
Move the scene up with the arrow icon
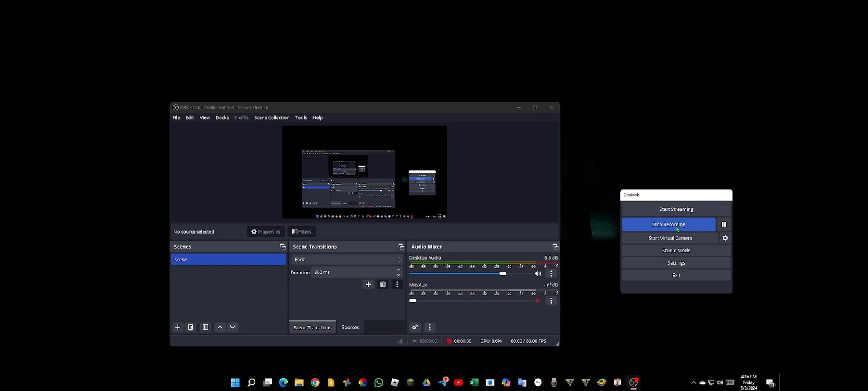tap(220, 327)
